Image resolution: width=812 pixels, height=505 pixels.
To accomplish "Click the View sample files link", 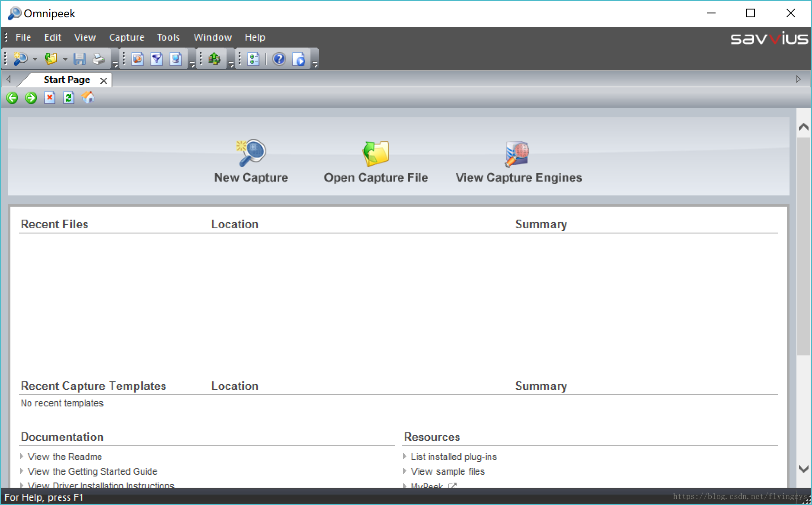I will [448, 471].
